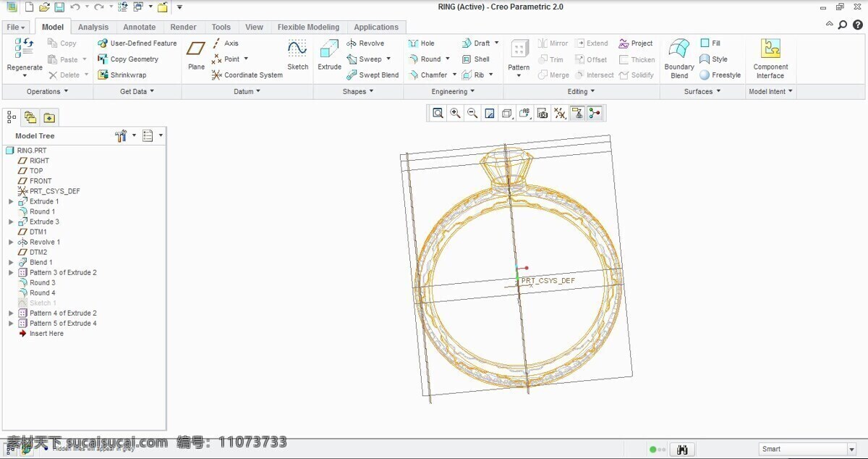Image resolution: width=868 pixels, height=459 pixels.
Task: Create a new file from quick access toolbar
Action: click(x=29, y=7)
